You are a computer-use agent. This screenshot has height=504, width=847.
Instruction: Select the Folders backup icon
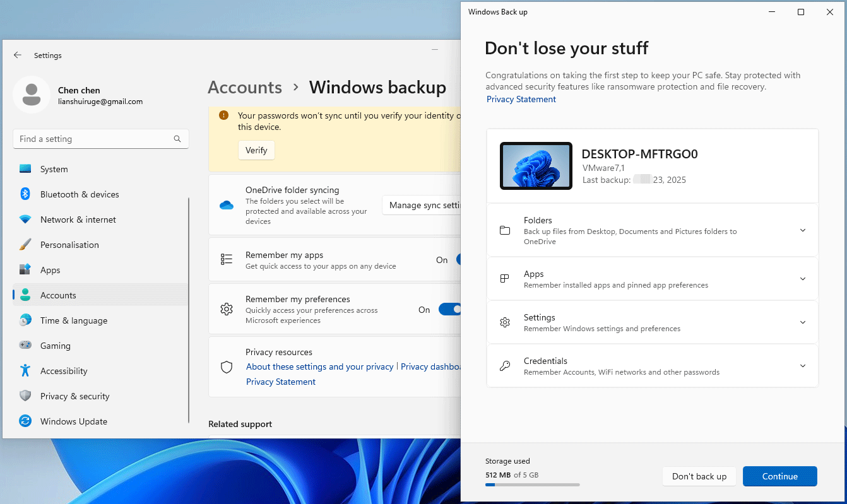(505, 230)
